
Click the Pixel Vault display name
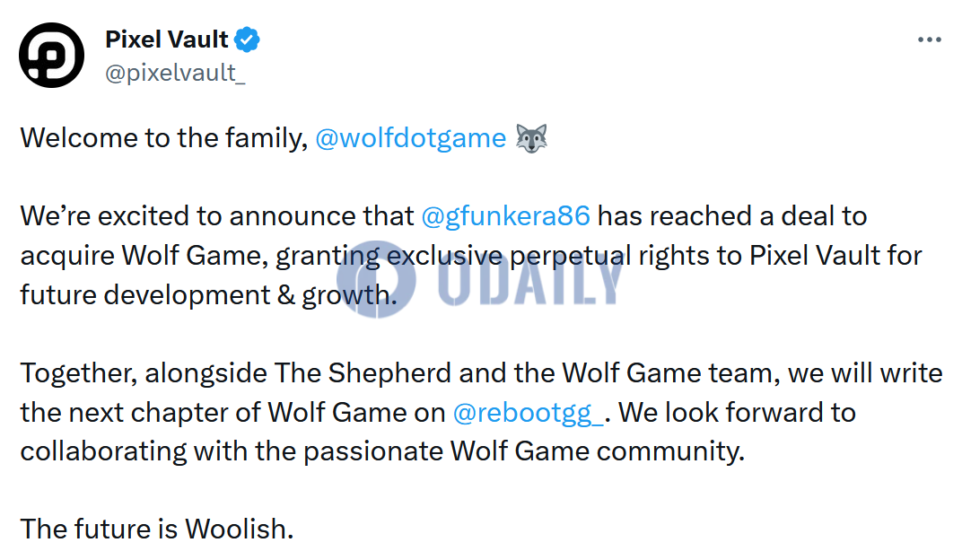pos(166,39)
